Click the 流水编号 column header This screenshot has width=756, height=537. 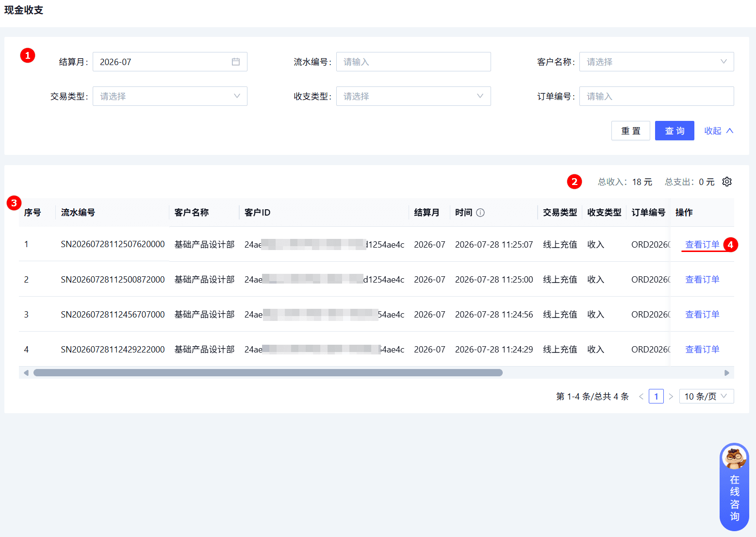coord(78,212)
